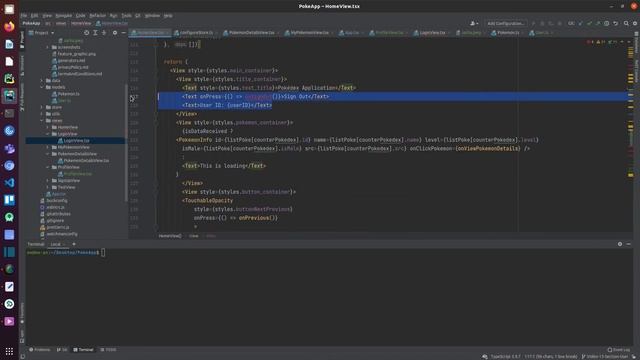
Task: Open the Terminal tool window button
Action: click(83, 350)
